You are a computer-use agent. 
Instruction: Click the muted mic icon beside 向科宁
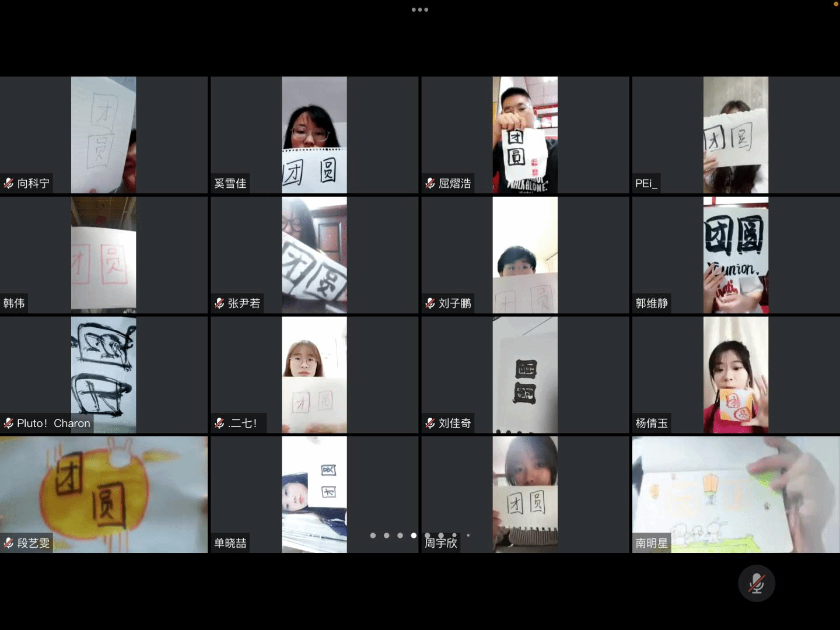click(x=9, y=184)
